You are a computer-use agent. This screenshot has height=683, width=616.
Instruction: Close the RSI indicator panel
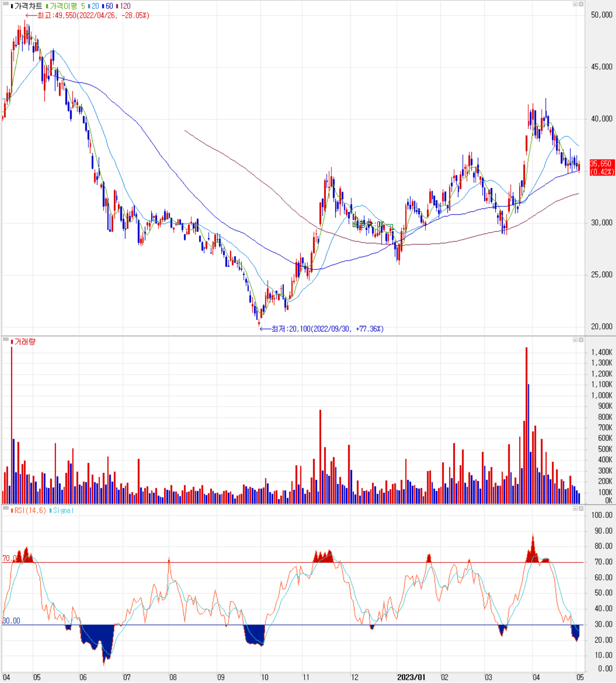tap(581, 508)
